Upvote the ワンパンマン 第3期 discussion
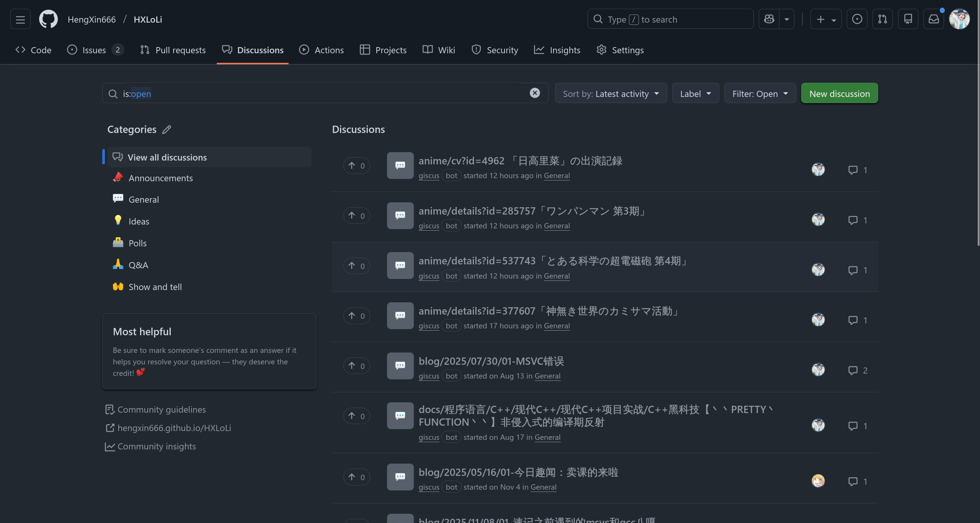Viewport: 980px width, 523px height. (356, 216)
